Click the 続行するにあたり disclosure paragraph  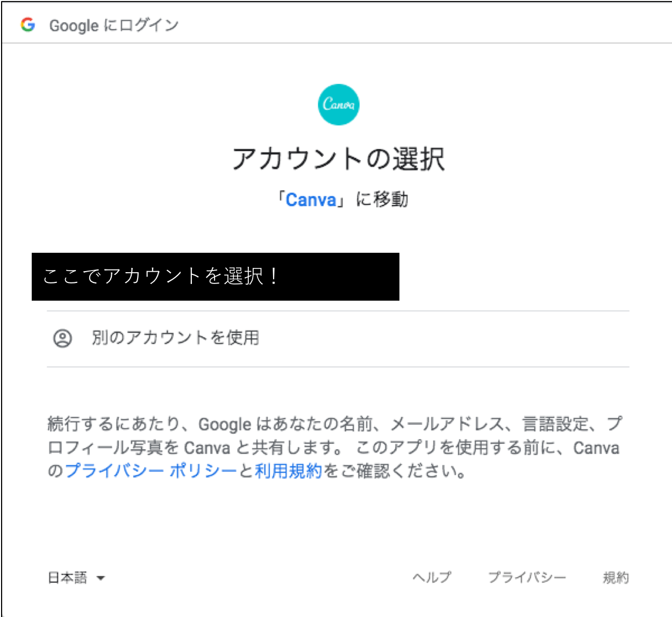335,448
